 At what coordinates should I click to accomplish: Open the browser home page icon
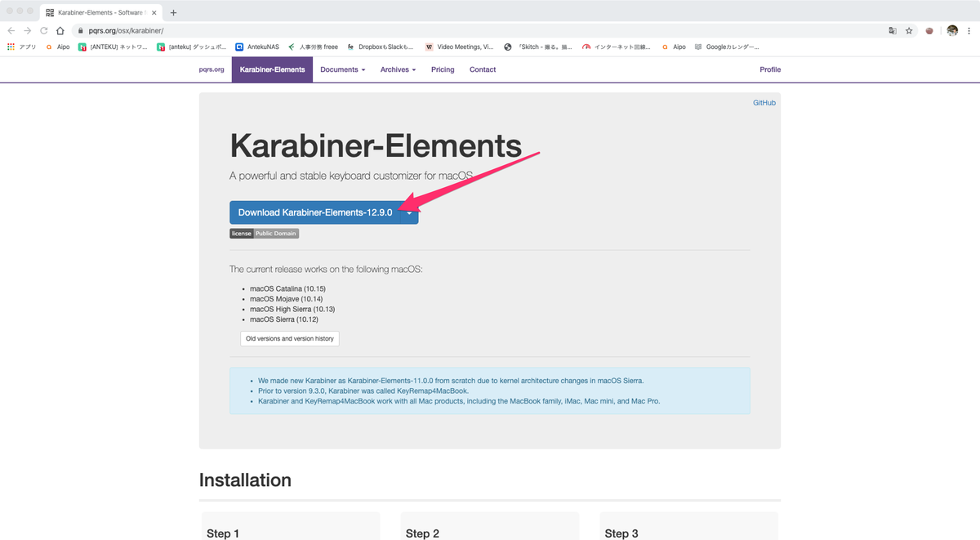click(60, 31)
